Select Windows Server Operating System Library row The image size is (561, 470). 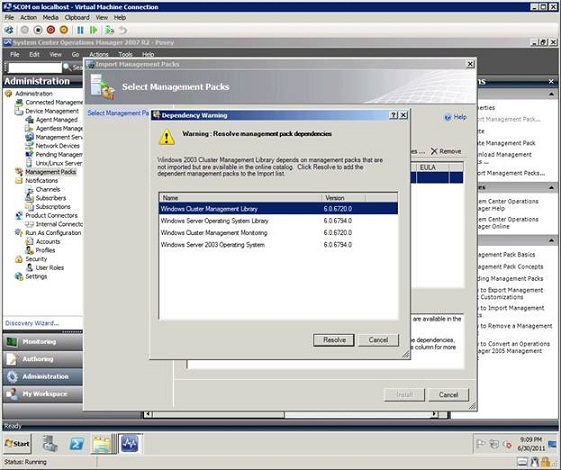point(278,221)
